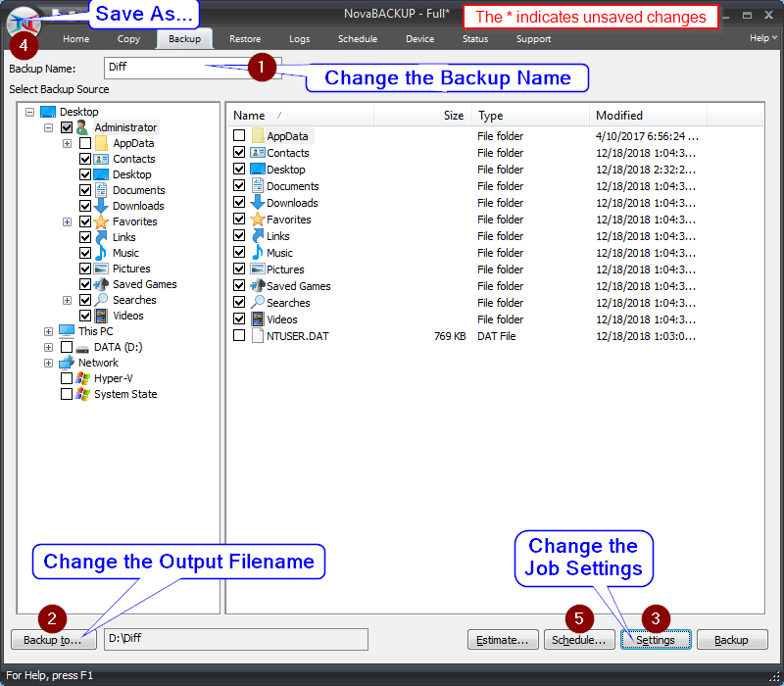This screenshot has width=784, height=686.
Task: Click the Backup Name input field
Action: point(192,68)
